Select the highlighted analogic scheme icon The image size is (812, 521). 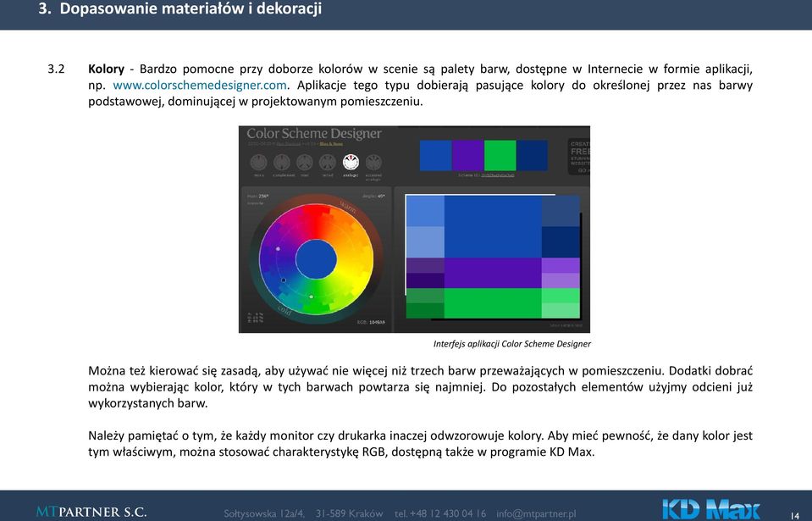click(x=351, y=163)
